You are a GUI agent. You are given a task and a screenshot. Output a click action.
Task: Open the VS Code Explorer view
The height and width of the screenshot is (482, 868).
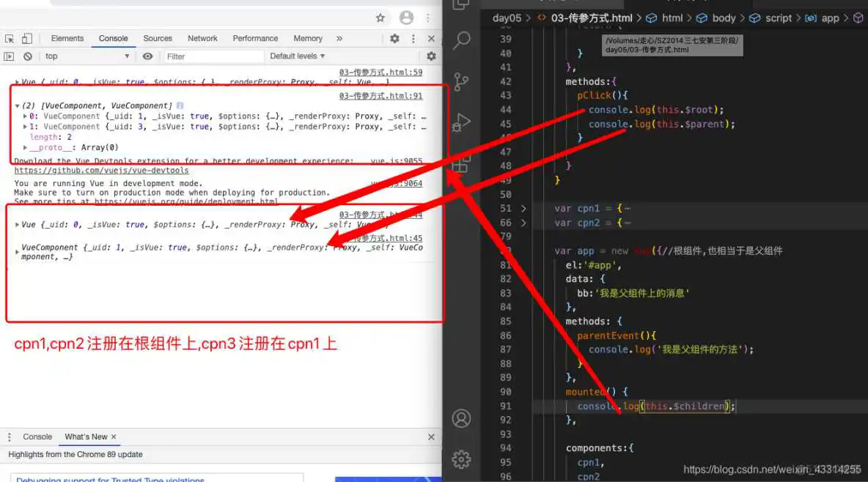coord(461,5)
